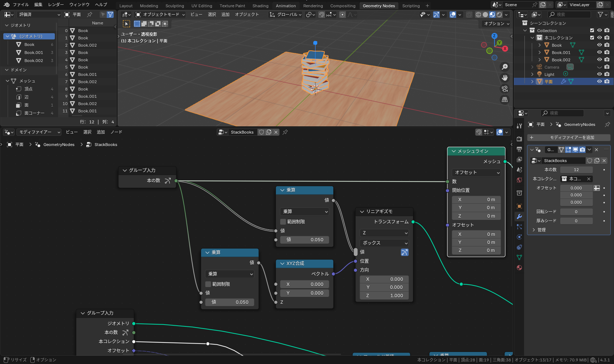Open the Object properties tab icon
This screenshot has width=614, height=364.
coord(519,206)
